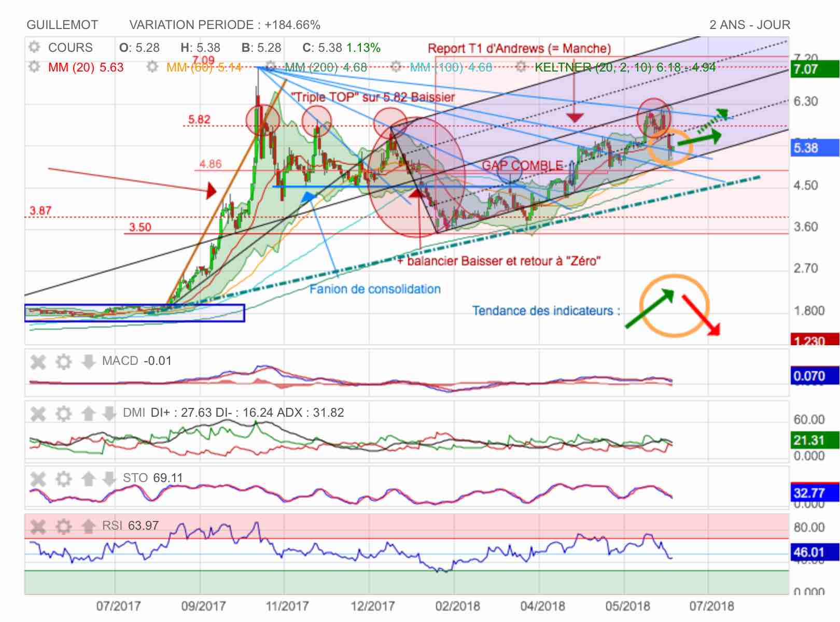Click the 4.50 price axis label
Screen dimensions: 840x622
(x=806, y=186)
